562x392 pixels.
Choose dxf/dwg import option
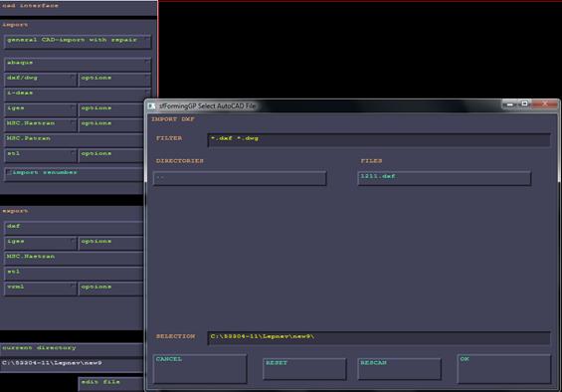41,80
